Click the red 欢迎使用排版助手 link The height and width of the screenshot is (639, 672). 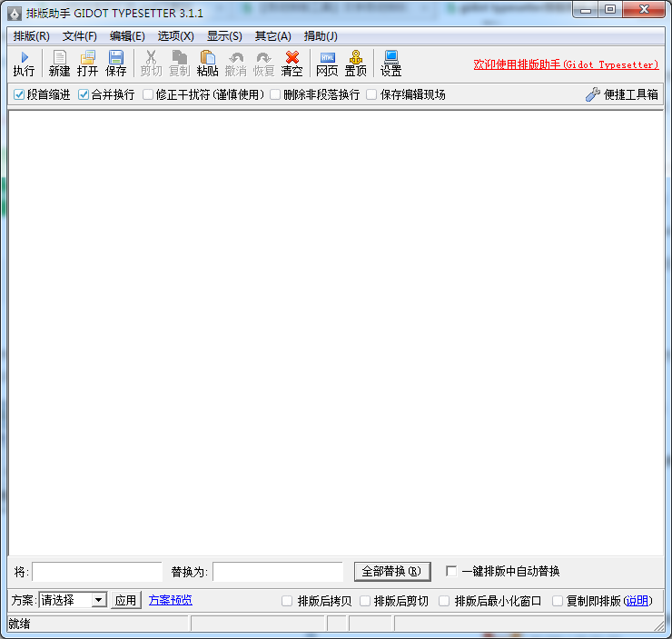click(x=566, y=64)
